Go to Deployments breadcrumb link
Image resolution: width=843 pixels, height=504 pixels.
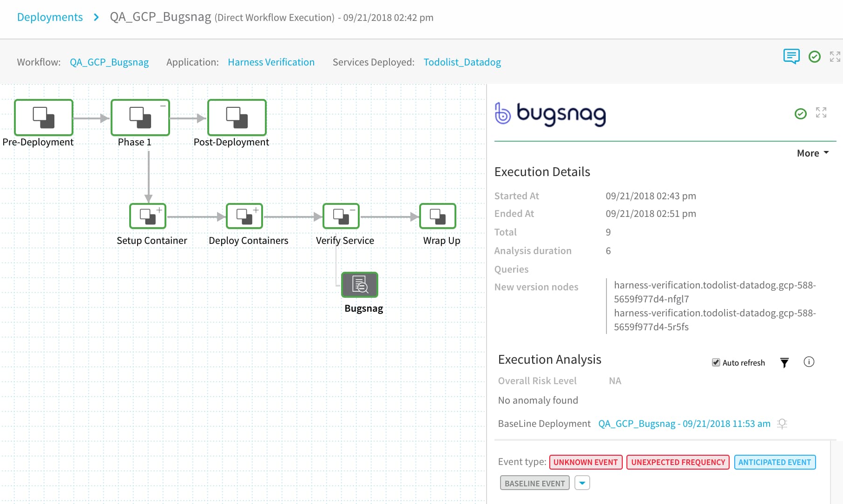pos(50,17)
